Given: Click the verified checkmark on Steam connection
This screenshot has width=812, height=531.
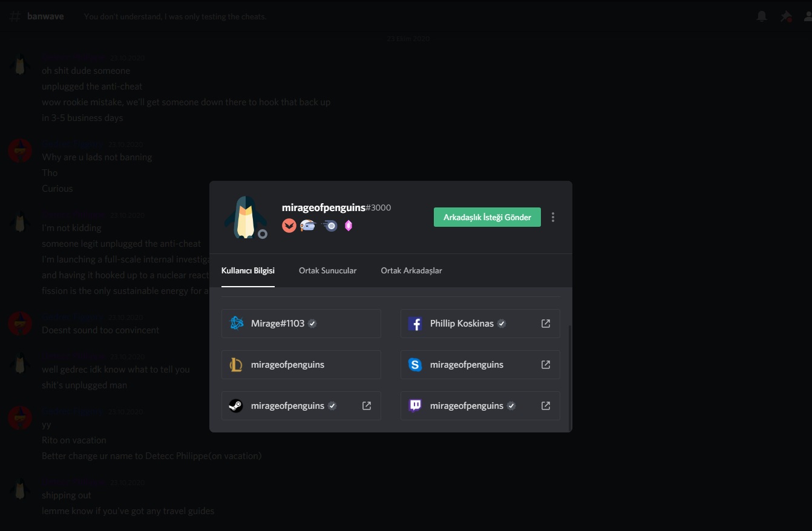Looking at the screenshot, I should click(332, 406).
